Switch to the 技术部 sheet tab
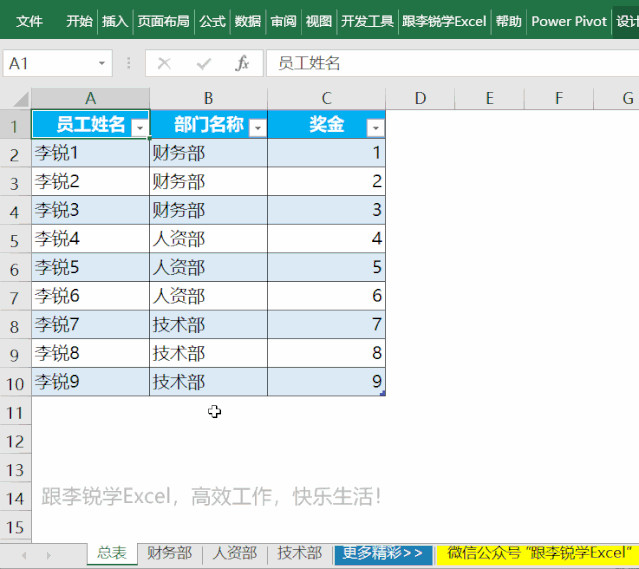The height and width of the screenshot is (569, 639). (x=300, y=554)
